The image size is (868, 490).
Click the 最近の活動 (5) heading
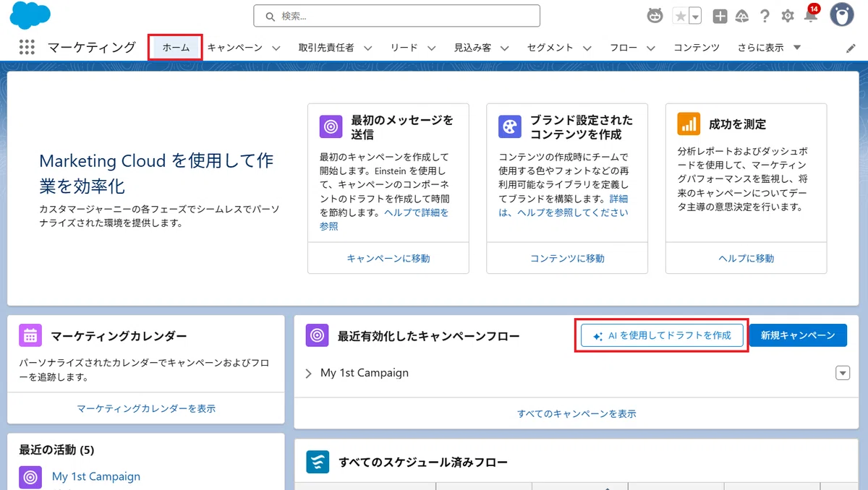coord(56,450)
